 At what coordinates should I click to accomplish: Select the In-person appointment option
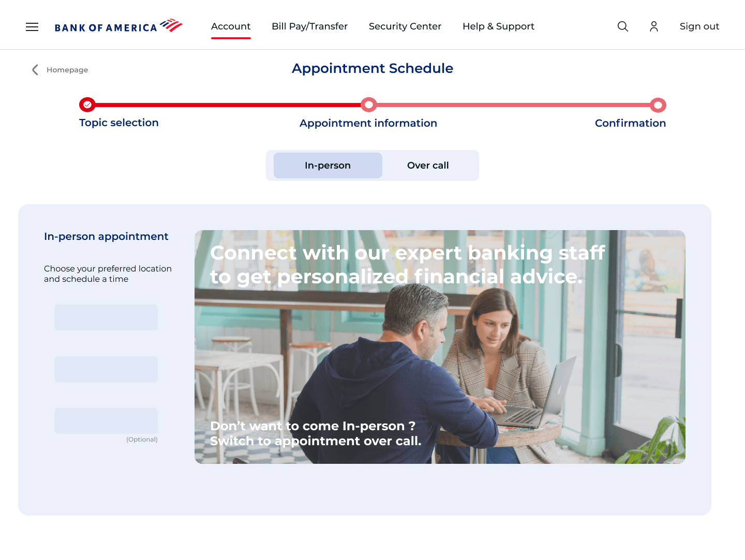pyautogui.click(x=328, y=165)
